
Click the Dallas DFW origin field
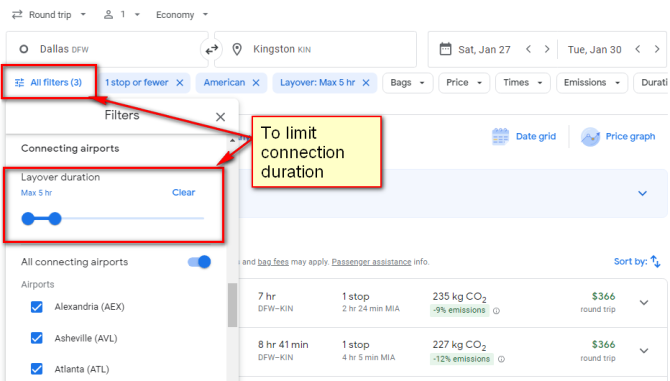coord(107,50)
